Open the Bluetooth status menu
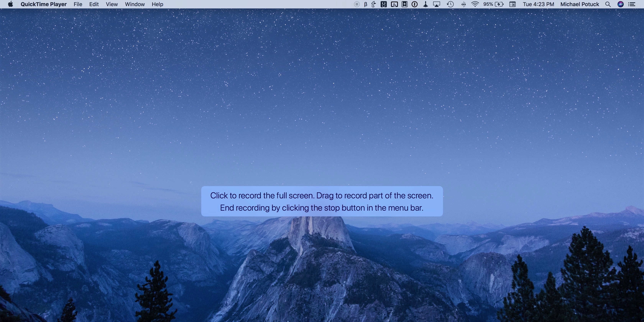The image size is (644, 322). point(463,4)
